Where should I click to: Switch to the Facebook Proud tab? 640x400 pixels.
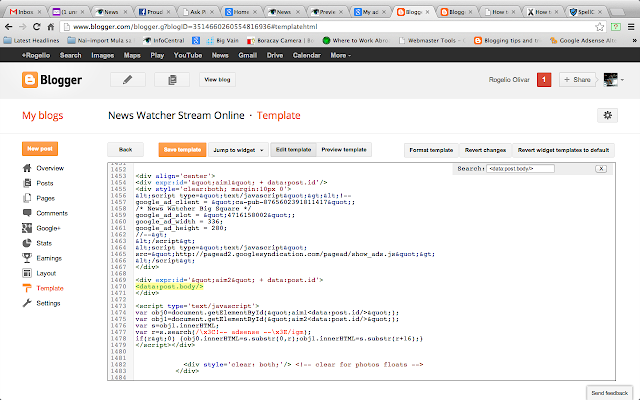tap(154, 12)
